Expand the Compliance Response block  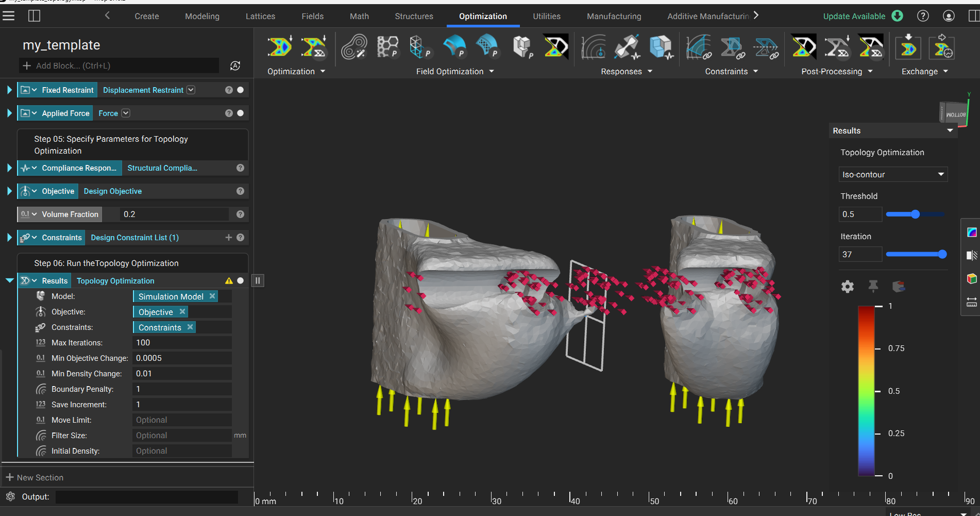coord(9,168)
